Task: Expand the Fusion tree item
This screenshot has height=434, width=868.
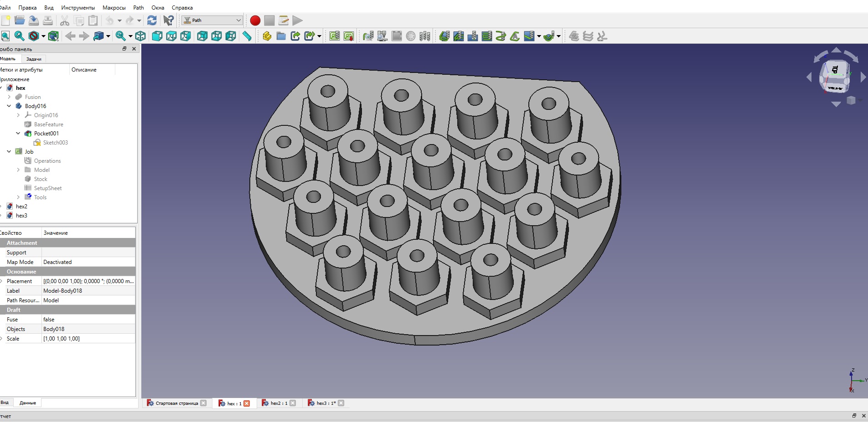Action: (x=9, y=97)
